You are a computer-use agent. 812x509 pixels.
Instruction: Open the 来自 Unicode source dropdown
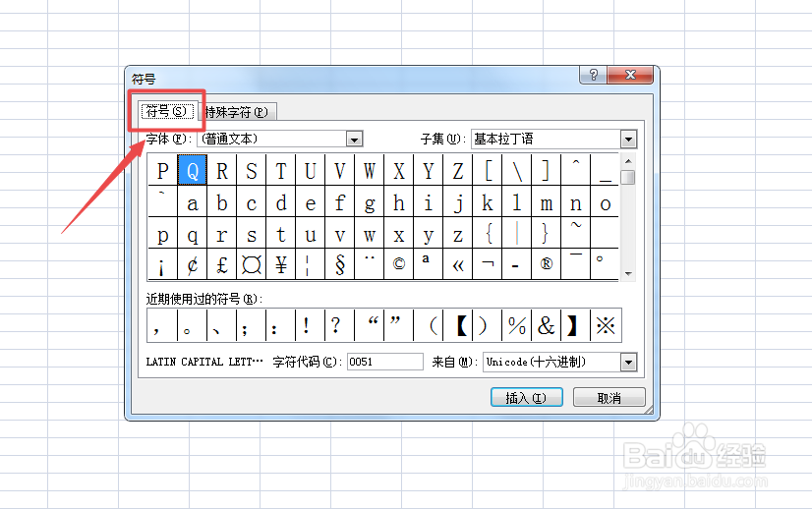click(x=628, y=363)
